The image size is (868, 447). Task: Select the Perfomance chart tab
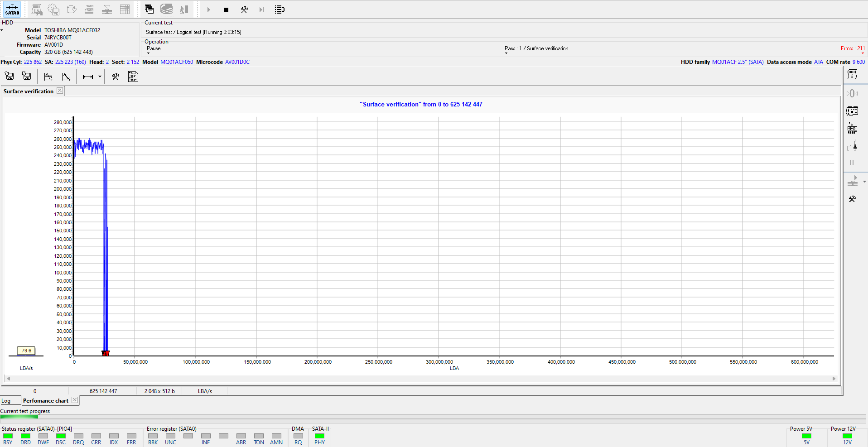[45, 401]
